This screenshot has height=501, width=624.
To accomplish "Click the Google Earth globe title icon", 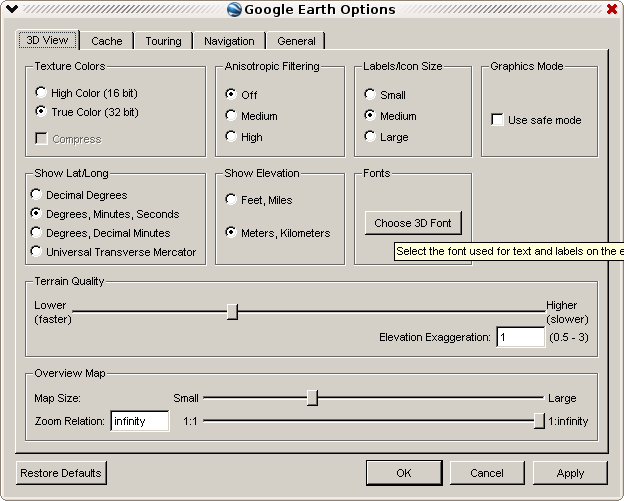I will (234, 9).
